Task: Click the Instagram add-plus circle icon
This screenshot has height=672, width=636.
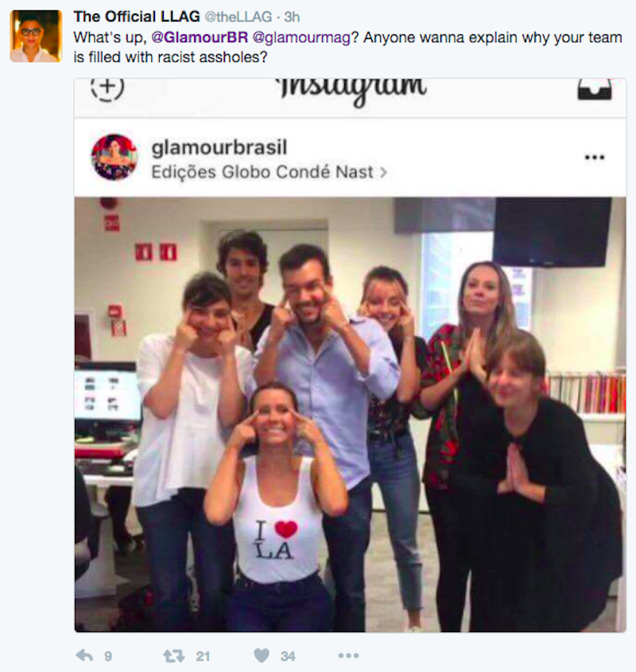Action: [x=107, y=89]
